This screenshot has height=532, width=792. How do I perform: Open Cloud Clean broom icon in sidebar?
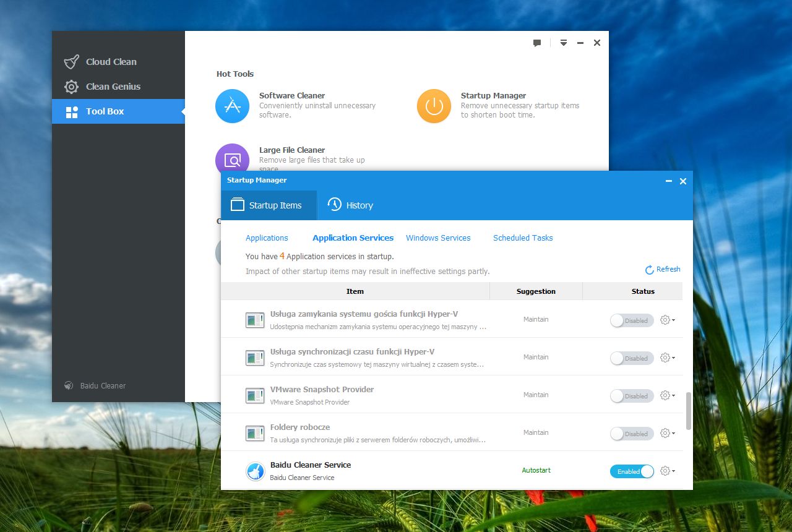coord(72,62)
